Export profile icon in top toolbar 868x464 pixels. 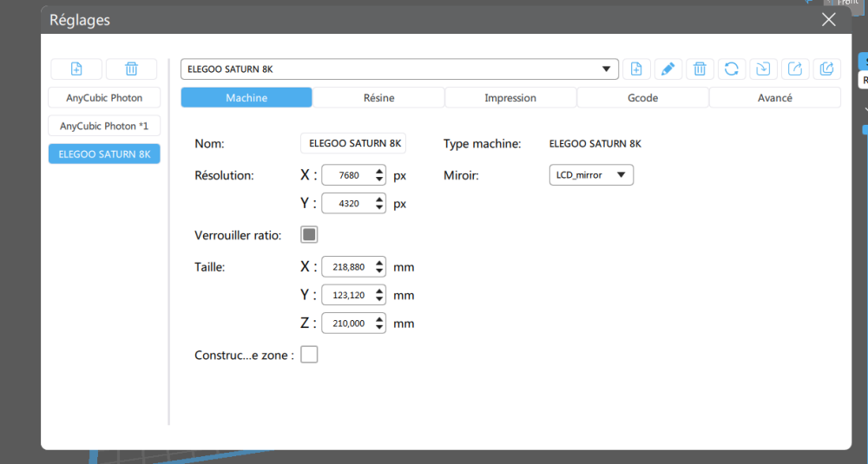[795, 69]
